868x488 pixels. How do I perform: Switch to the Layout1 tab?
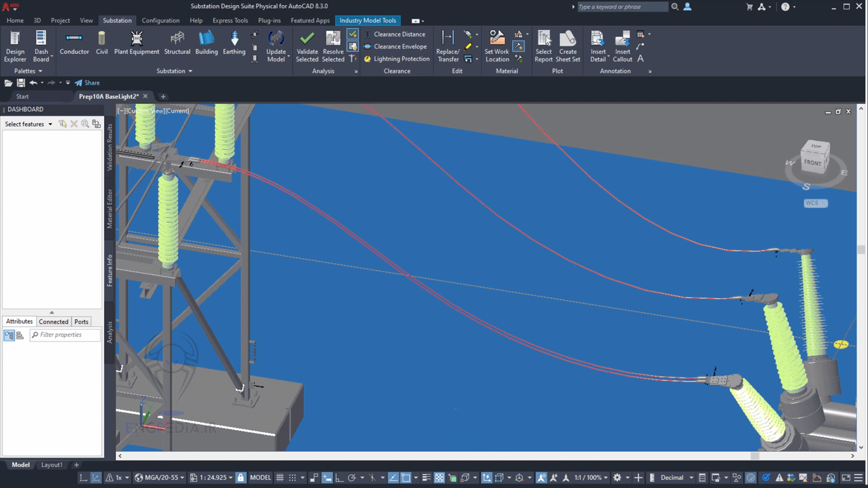click(x=51, y=465)
